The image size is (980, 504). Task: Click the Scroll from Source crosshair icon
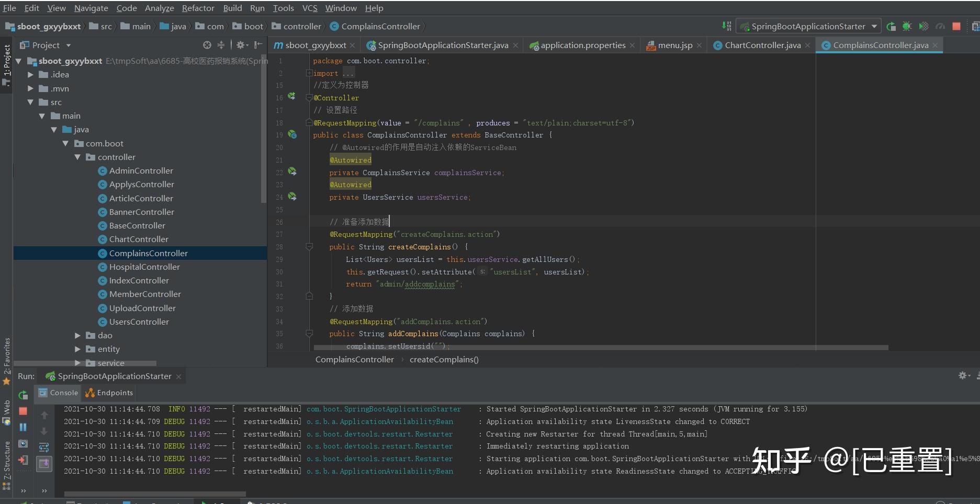point(207,45)
